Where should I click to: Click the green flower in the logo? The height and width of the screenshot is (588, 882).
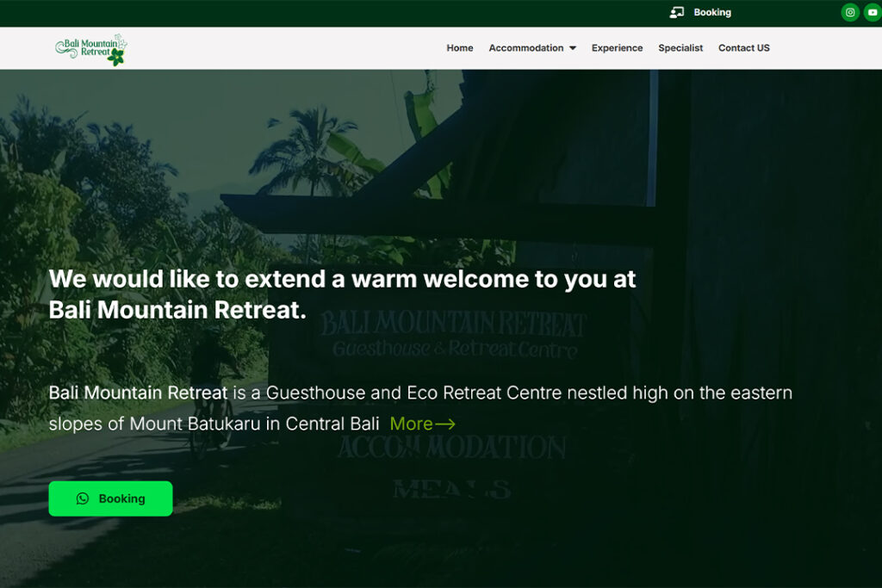point(116,58)
